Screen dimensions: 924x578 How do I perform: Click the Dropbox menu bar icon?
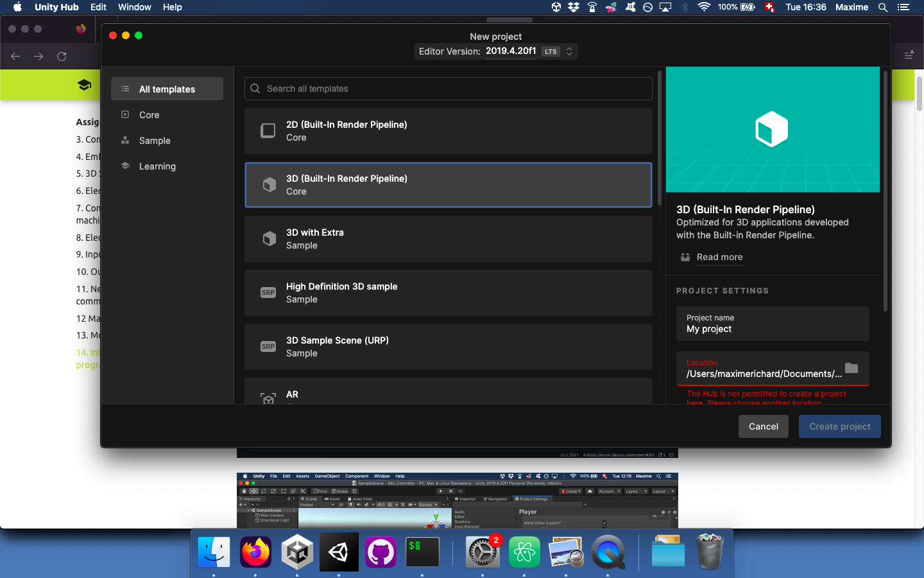(574, 7)
